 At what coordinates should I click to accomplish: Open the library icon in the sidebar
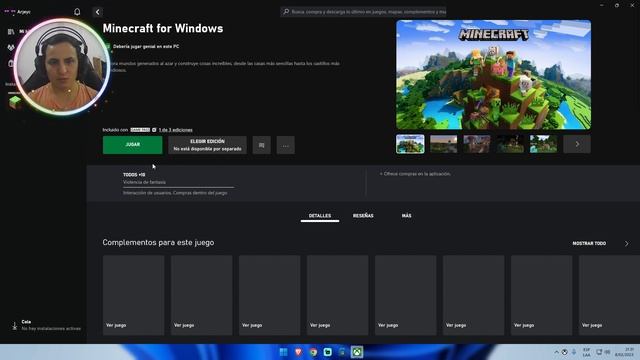(11, 31)
